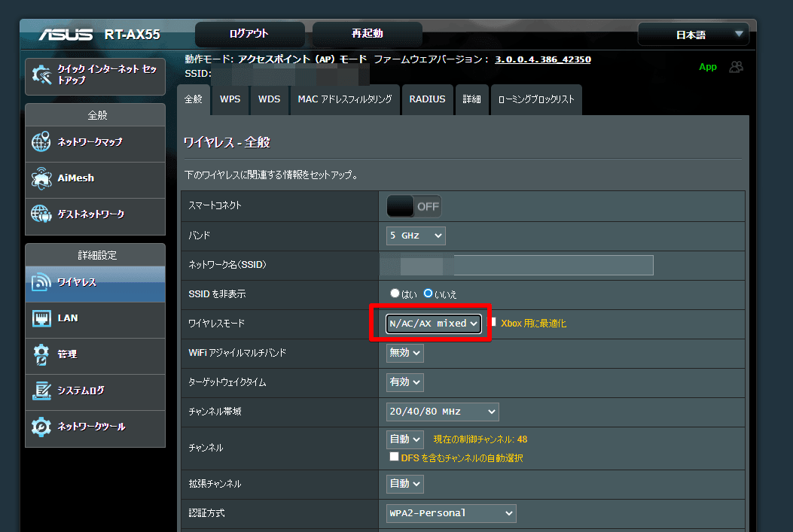793x532 pixels.
Task: Click the ログアウト button
Action: tap(249, 34)
